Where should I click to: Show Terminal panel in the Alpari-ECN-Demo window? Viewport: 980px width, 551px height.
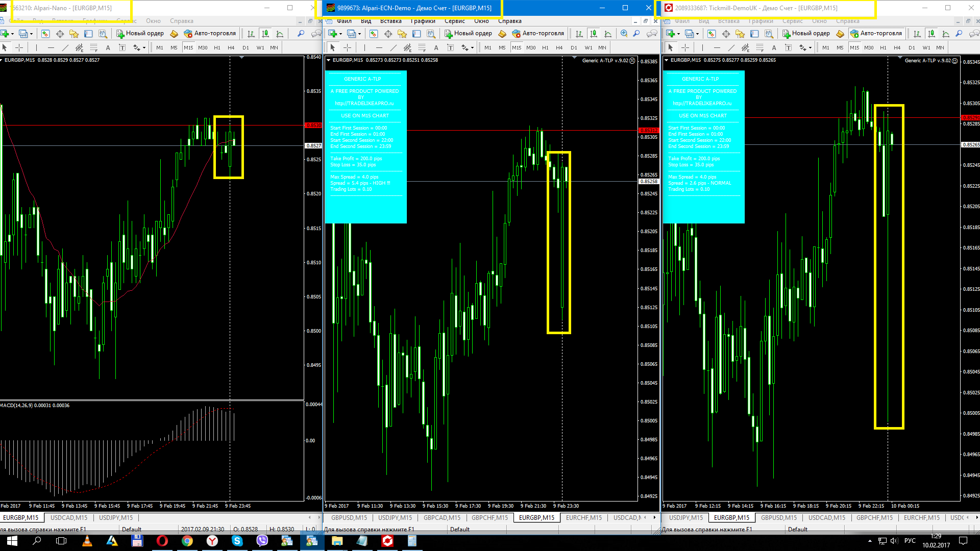click(x=416, y=34)
